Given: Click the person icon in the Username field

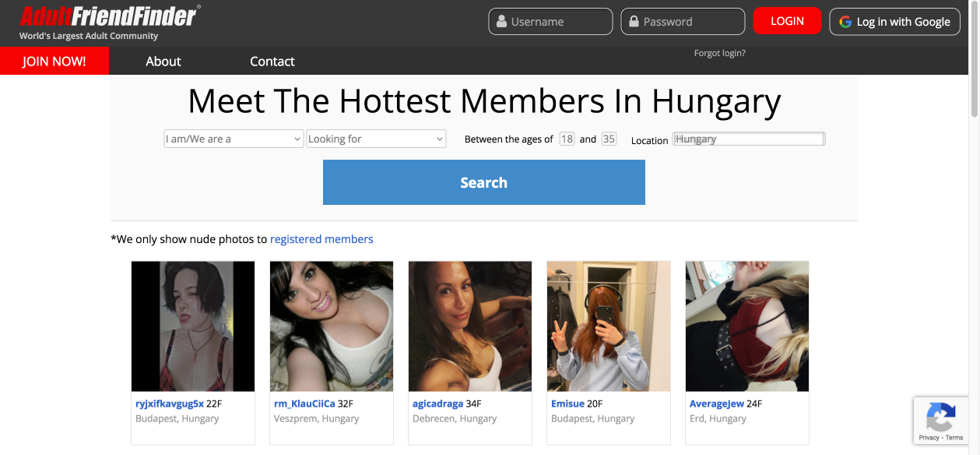Looking at the screenshot, I should click(x=503, y=21).
